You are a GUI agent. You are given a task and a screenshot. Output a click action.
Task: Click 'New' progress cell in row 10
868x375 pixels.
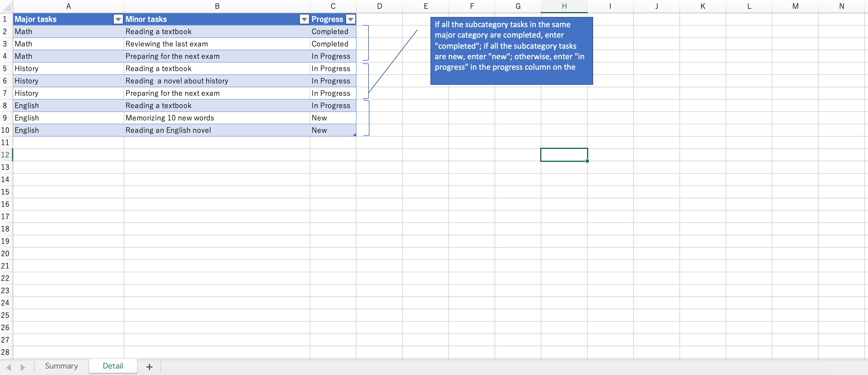[333, 130]
